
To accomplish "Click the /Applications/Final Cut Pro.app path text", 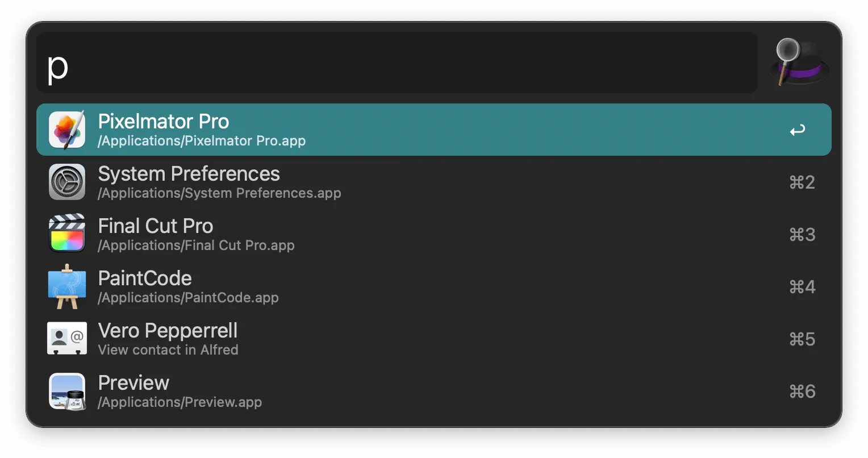I will pyautogui.click(x=196, y=245).
